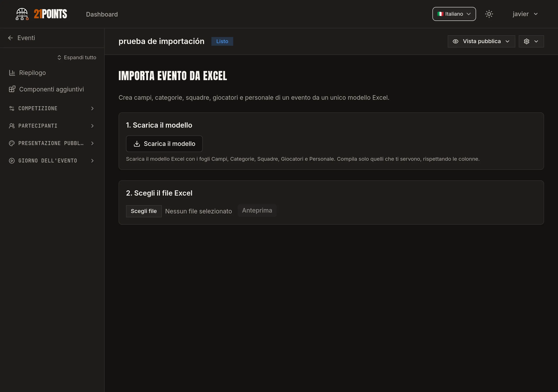
Task: Expand the Competizione section chevron
Action: click(92, 108)
